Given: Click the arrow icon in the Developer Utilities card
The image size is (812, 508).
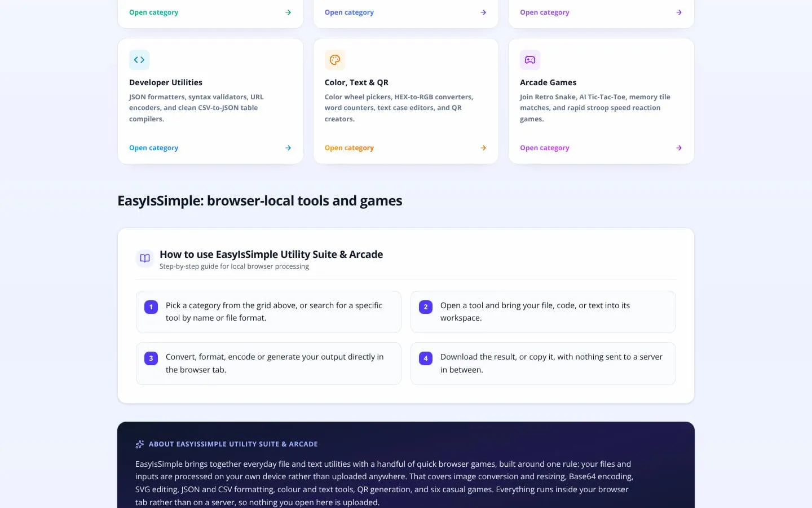Looking at the screenshot, I should click(x=288, y=148).
